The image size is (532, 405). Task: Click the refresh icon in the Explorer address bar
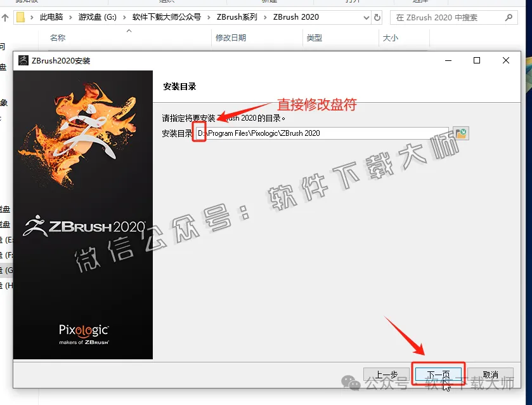(376, 17)
